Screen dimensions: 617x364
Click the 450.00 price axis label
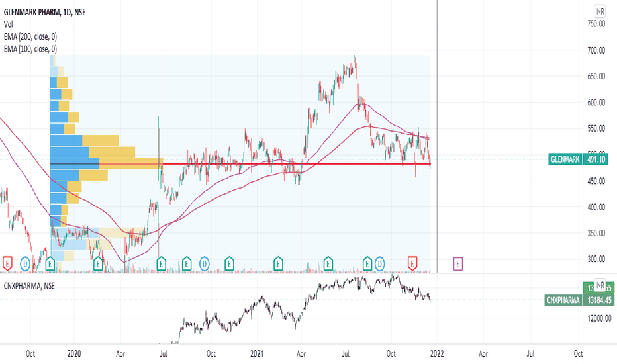point(596,181)
